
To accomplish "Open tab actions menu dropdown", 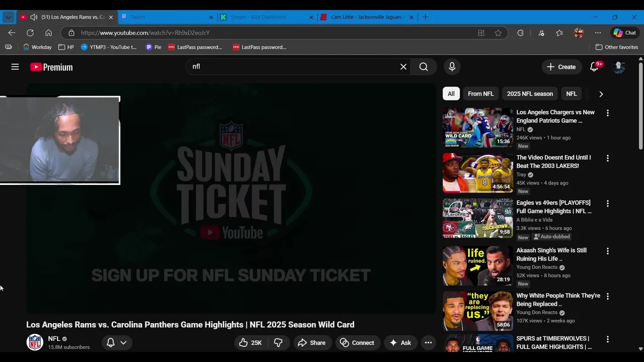I will click(8, 17).
